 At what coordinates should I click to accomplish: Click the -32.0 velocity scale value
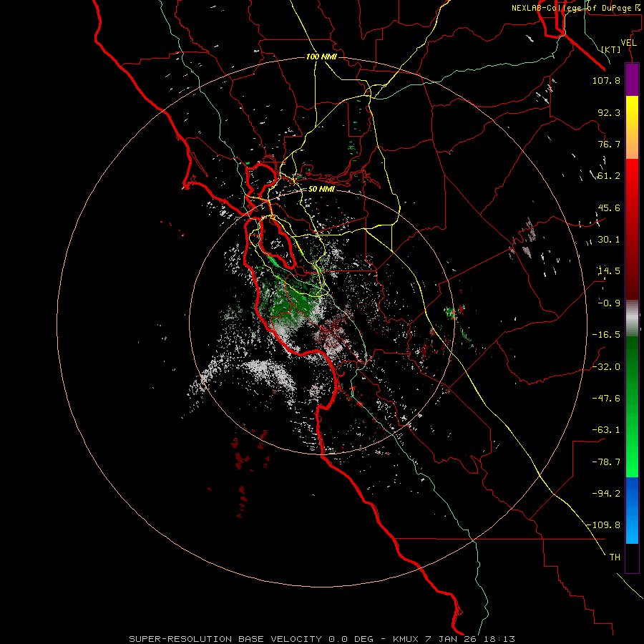(x=606, y=367)
